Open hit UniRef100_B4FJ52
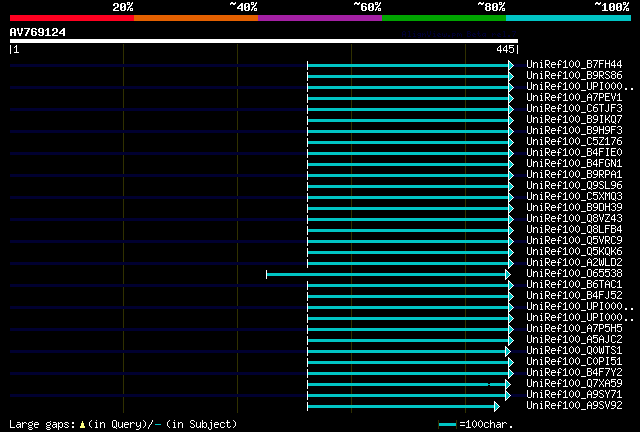Image resolution: width=640 pixels, height=432 pixels. coord(574,296)
